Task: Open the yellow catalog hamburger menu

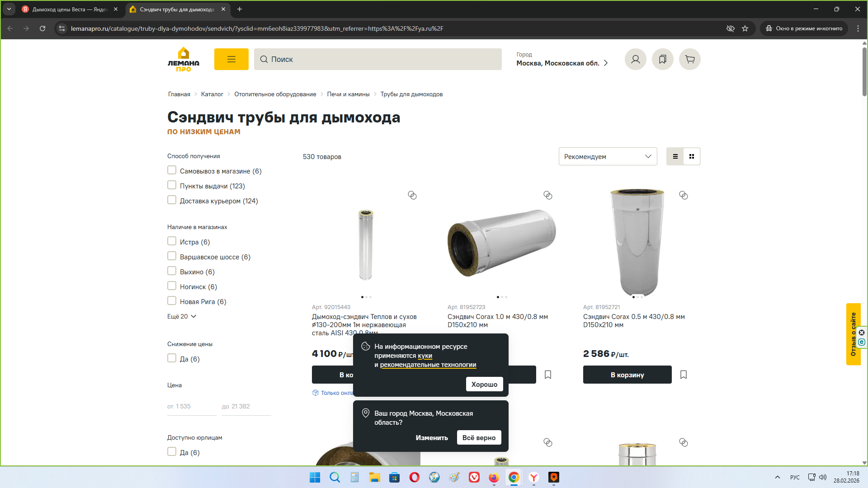Action: click(x=231, y=59)
